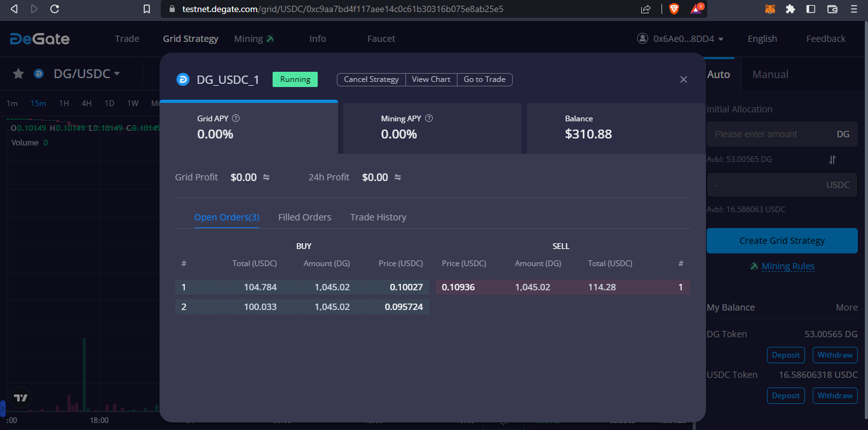Open Brave Shields lion icon

(x=674, y=9)
